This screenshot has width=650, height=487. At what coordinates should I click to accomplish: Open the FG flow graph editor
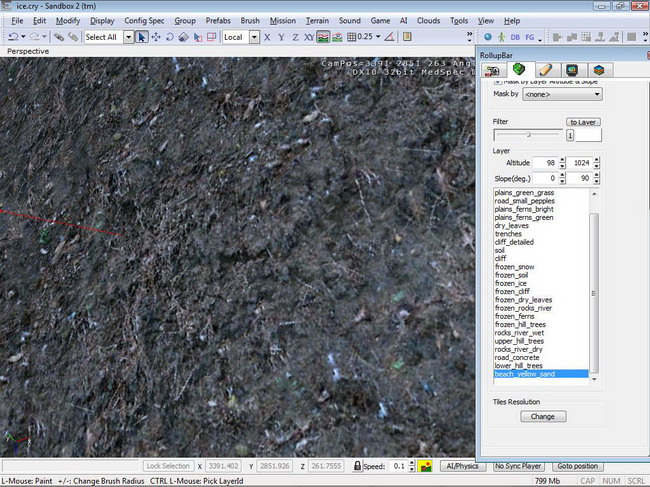pyautogui.click(x=530, y=37)
